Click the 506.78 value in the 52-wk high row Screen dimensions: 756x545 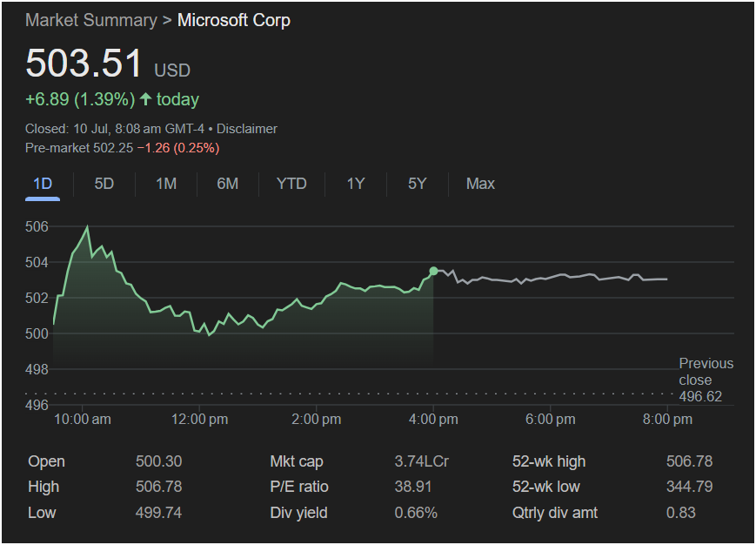[x=690, y=461]
